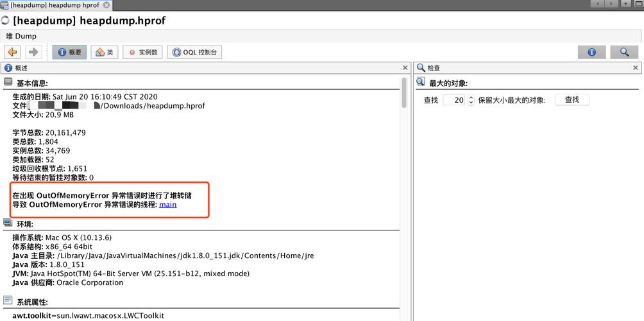644x321 pixels.
Task: Click the [heapdump] heapdump.hprof title
Action: pos(89,20)
